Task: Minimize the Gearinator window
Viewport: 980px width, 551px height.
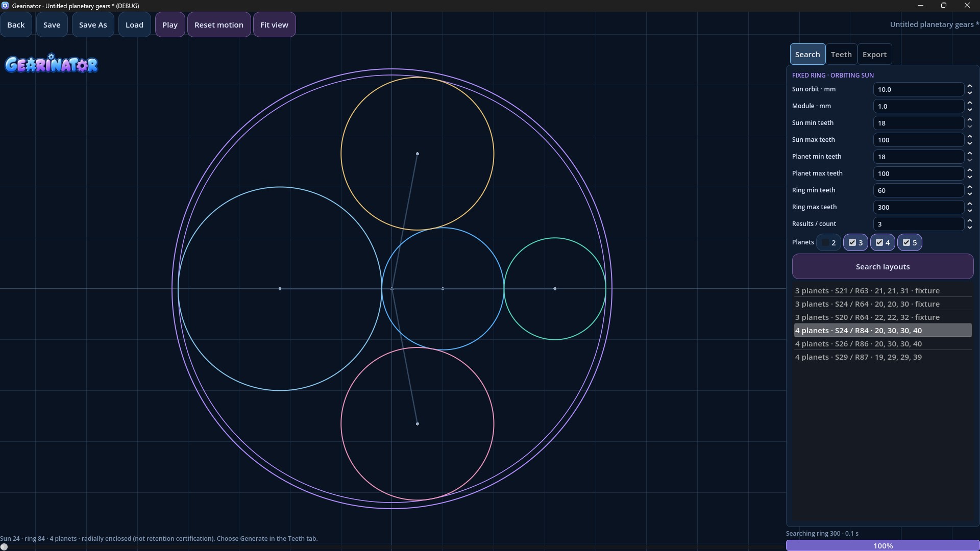Action: tap(921, 6)
